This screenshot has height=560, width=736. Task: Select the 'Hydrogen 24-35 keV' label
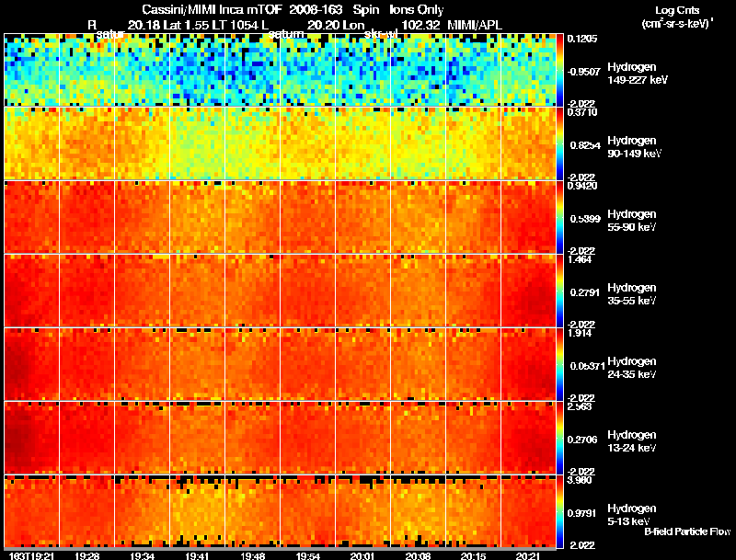(x=632, y=368)
